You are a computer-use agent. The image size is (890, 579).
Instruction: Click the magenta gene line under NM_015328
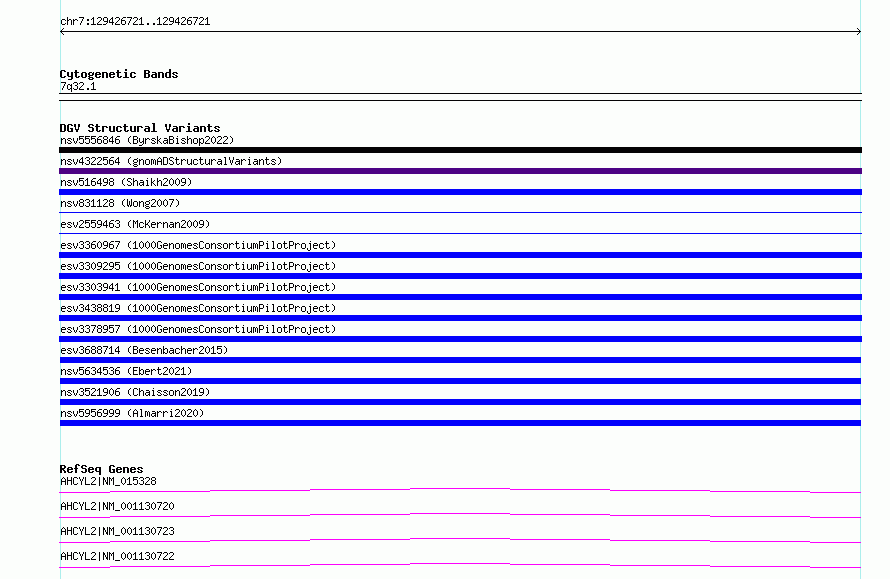tap(460, 489)
